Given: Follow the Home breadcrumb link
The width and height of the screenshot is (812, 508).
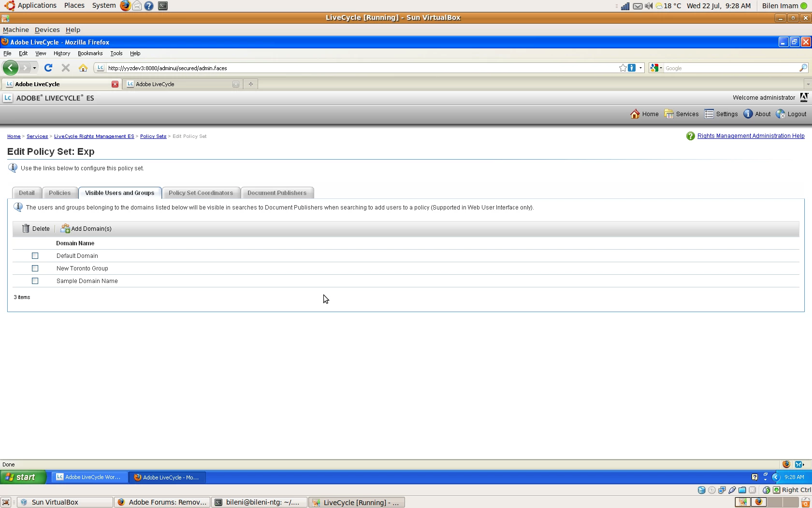Looking at the screenshot, I should (14, 136).
